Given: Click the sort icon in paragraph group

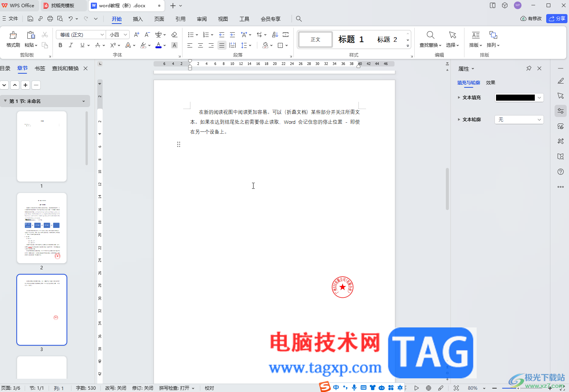Looking at the screenshot, I should click(275, 35).
